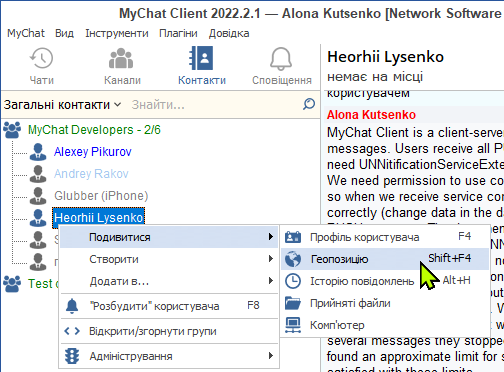504x372 pixels.
Task: Open the Довідка menu
Action: point(229,33)
